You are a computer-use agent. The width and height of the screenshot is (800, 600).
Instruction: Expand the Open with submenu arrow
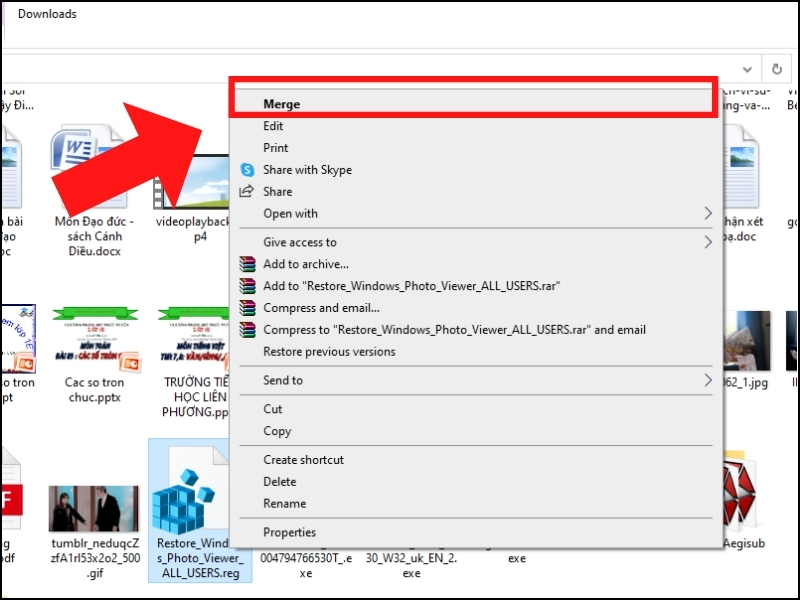[708, 213]
